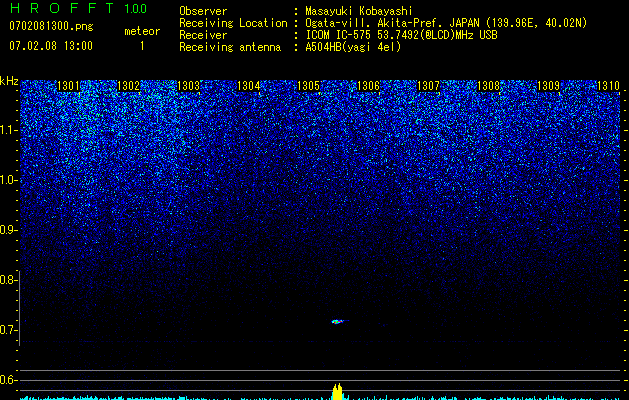Click the Receiving Location label
Screen dimensions: 629x400
click(233, 23)
